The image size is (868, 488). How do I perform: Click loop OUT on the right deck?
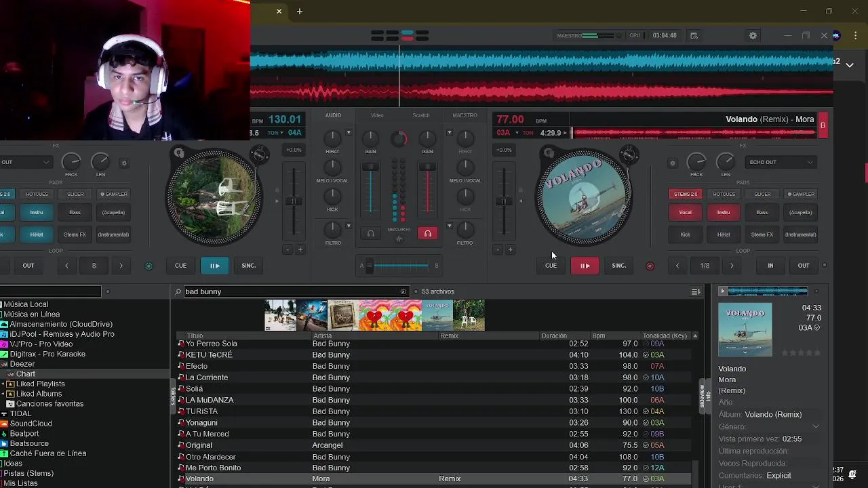click(804, 266)
